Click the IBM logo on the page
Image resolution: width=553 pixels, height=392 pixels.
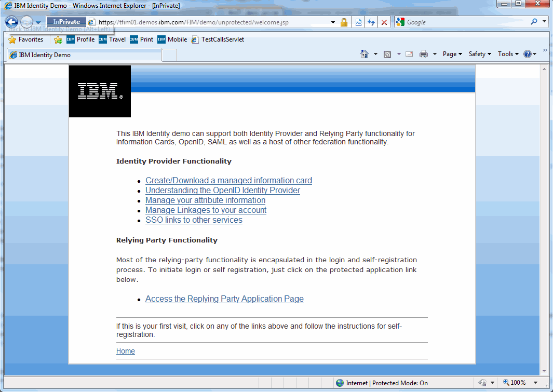(x=100, y=91)
